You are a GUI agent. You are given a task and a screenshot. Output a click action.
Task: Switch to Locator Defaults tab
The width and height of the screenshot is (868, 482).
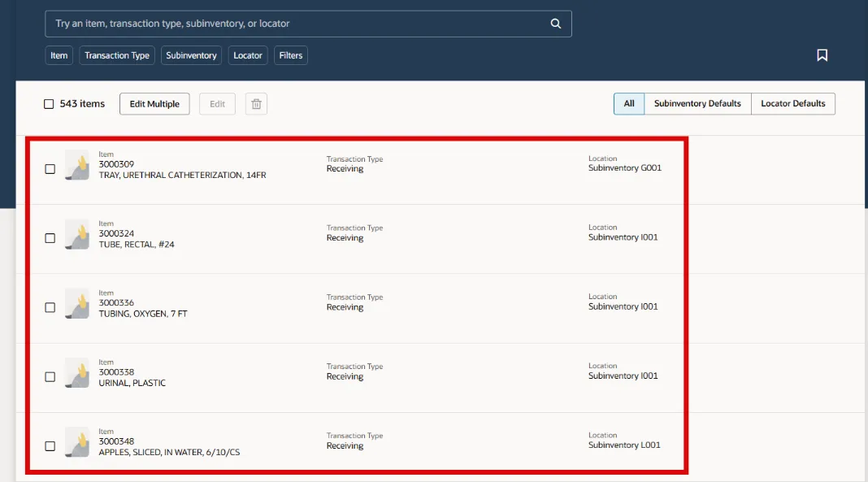792,104
